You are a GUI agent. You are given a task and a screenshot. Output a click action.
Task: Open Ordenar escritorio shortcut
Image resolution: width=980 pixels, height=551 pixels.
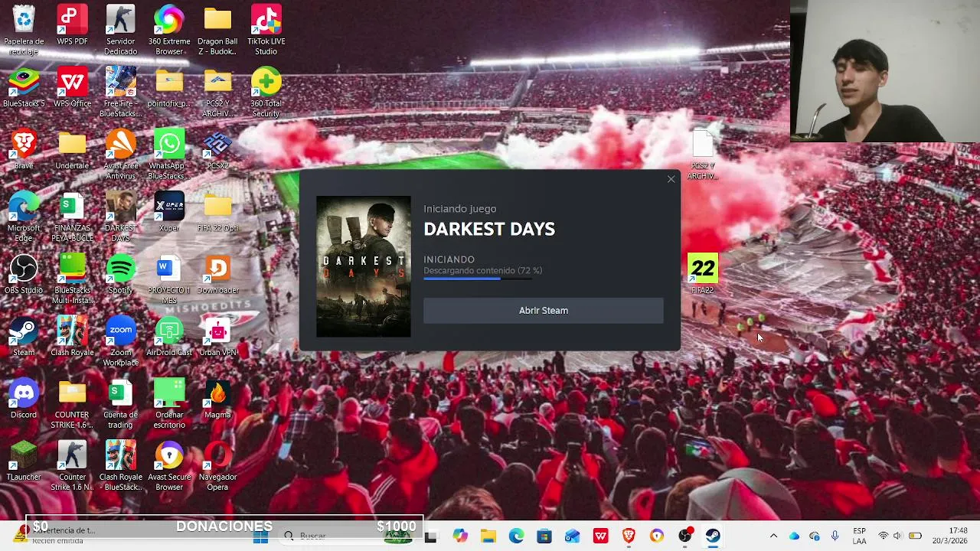(x=169, y=403)
